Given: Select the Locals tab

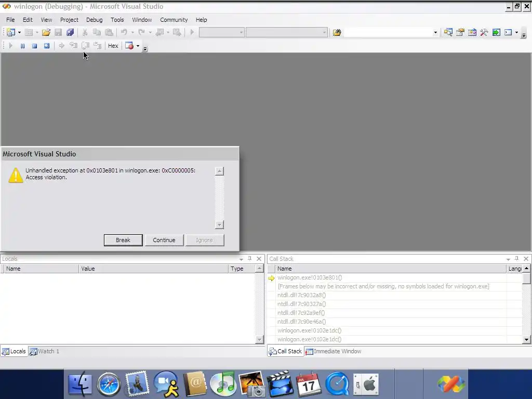Looking at the screenshot, I should tap(14, 351).
